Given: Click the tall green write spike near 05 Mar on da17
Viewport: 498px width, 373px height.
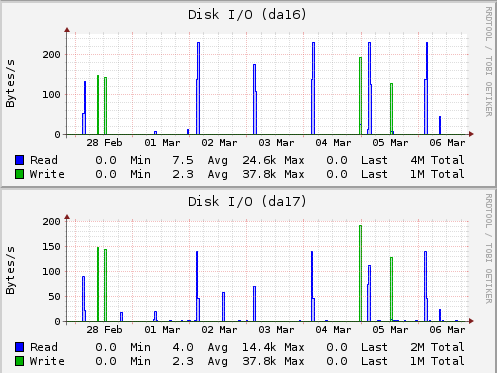Looking at the screenshot, I should 360,273.
